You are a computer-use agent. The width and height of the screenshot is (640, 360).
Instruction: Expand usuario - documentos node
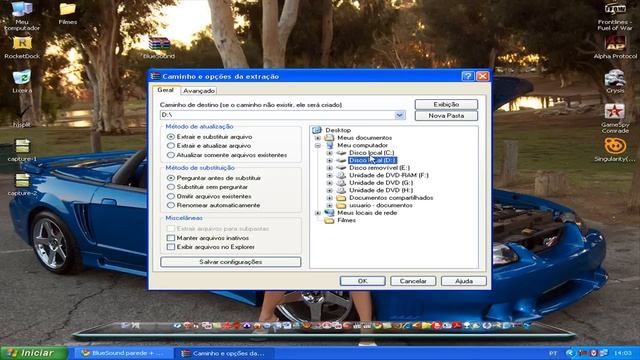coord(329,205)
